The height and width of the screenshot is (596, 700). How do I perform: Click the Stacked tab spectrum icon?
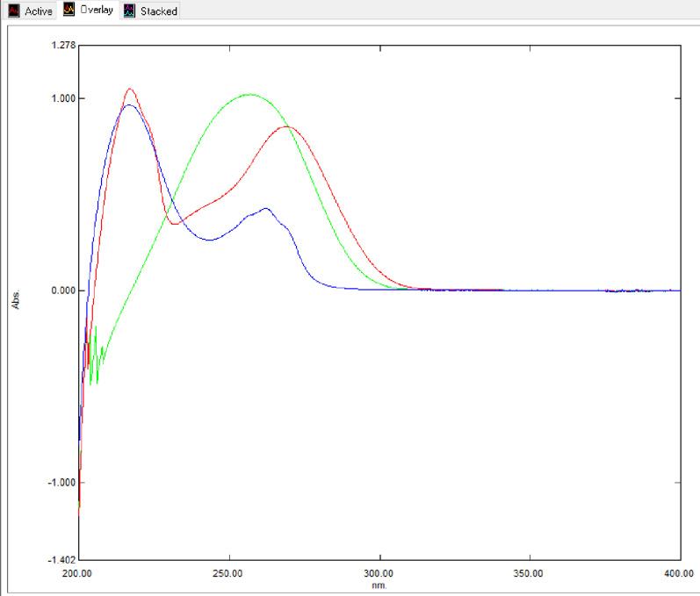(129, 11)
